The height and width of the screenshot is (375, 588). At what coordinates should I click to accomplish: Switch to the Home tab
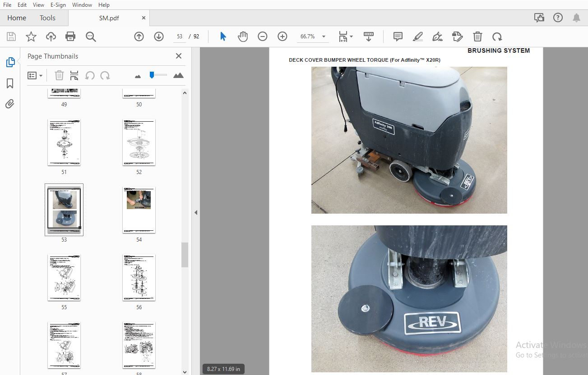pos(17,18)
